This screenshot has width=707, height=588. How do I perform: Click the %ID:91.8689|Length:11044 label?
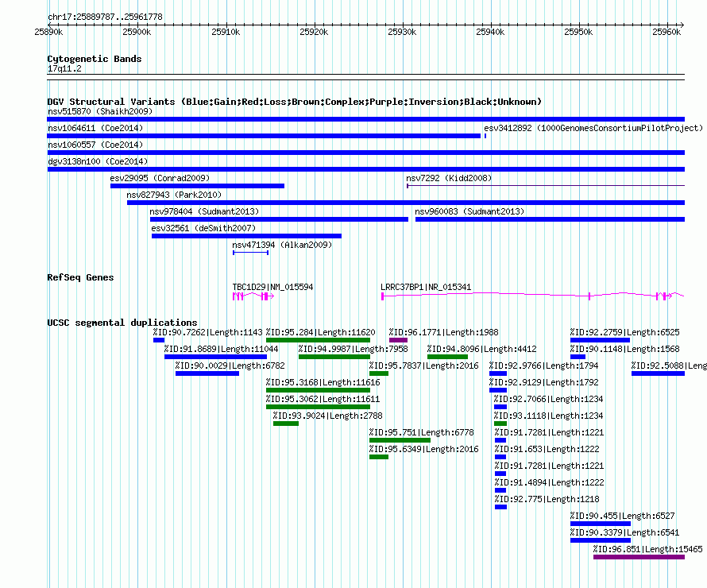[x=221, y=349]
